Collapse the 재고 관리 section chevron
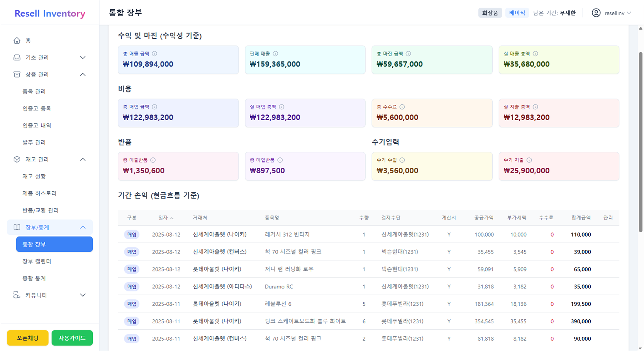Viewport: 644px width, 351px height. click(x=83, y=159)
